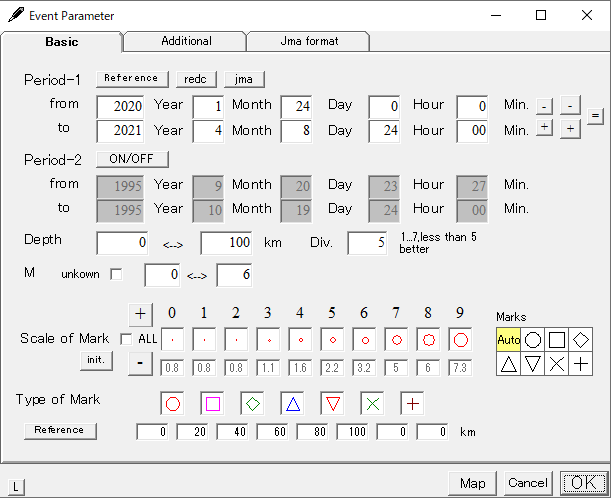Click scale mark preview for magnitude 0
The height and width of the screenshot is (498, 611).
tap(173, 340)
